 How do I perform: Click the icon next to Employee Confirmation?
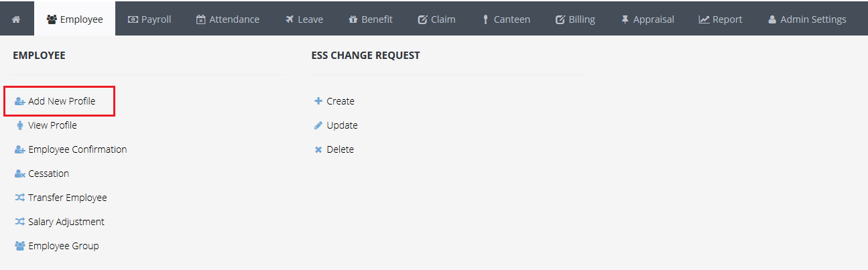[x=19, y=150]
